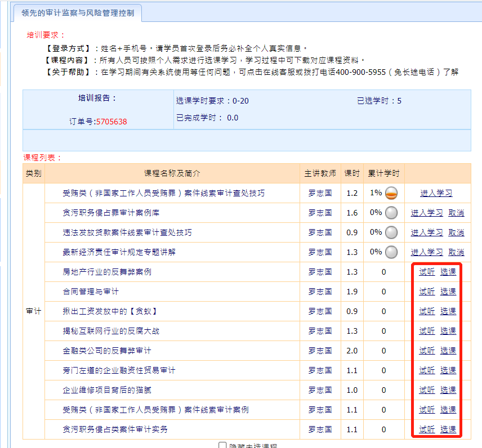The image size is (482, 448).
Task: Click 选课 for 揭秘互联网行业的反腐大战
Action: 448,331
